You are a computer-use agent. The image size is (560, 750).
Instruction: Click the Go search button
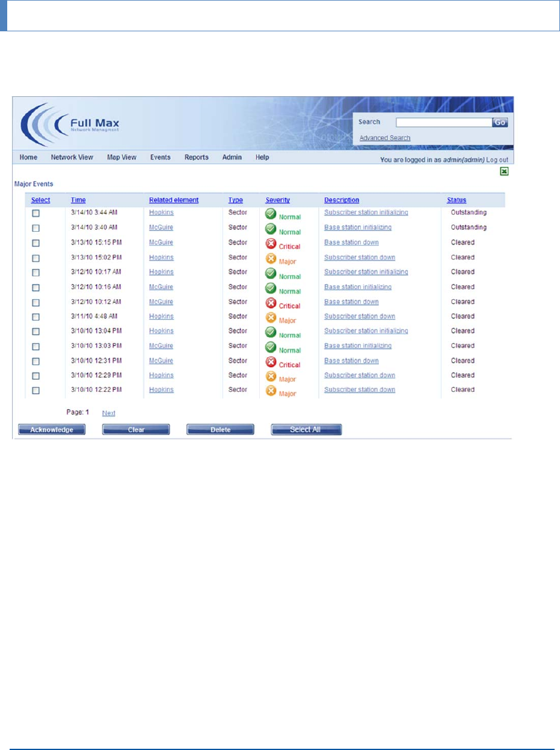[x=500, y=122]
